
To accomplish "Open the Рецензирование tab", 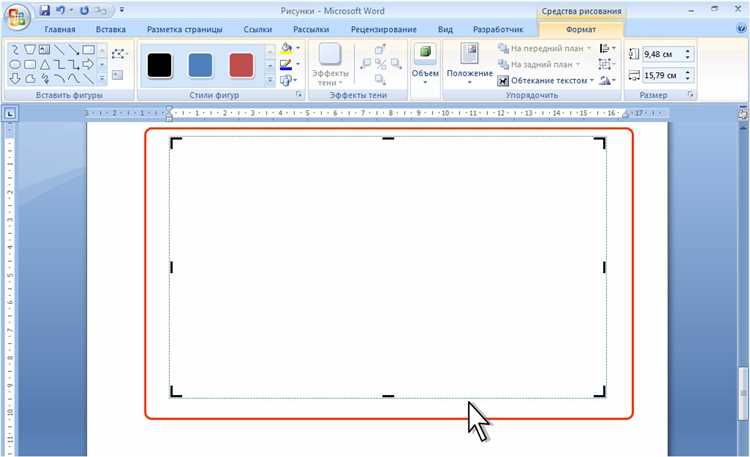I will coord(384,29).
